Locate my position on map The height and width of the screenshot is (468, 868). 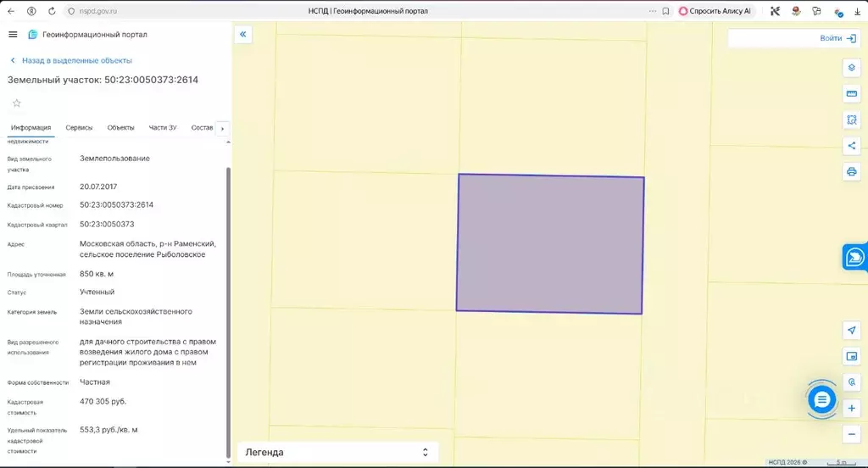coord(851,330)
